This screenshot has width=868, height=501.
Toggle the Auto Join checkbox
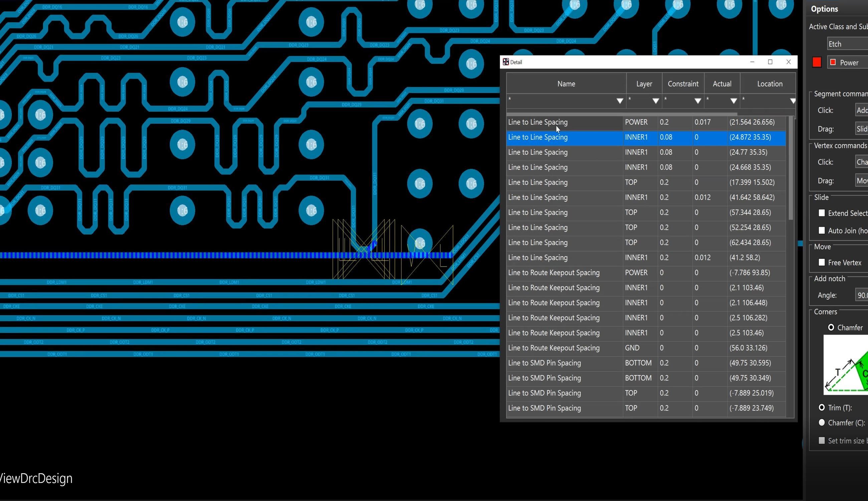tap(822, 230)
